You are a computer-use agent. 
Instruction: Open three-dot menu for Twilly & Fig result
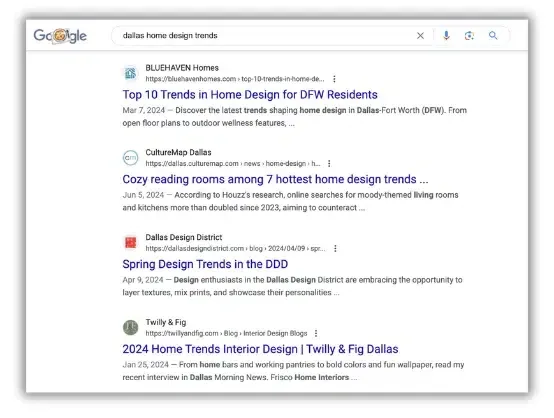(316, 333)
